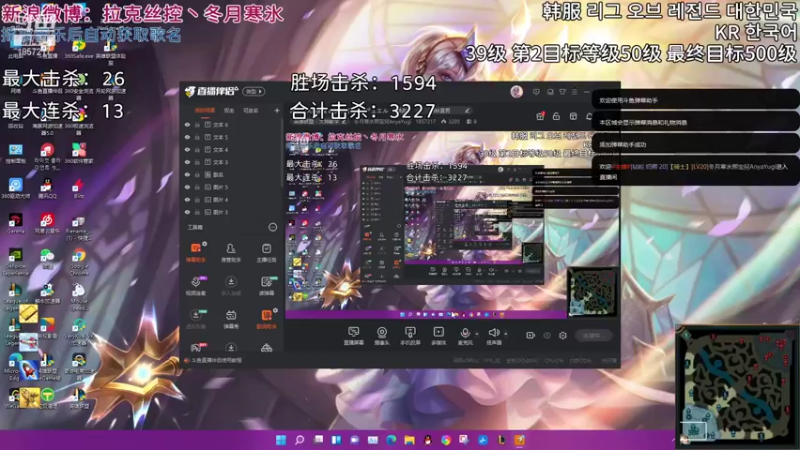Open the small gear on 弹幕助手 tool
Screen dimensions: 800x450
(205, 244)
